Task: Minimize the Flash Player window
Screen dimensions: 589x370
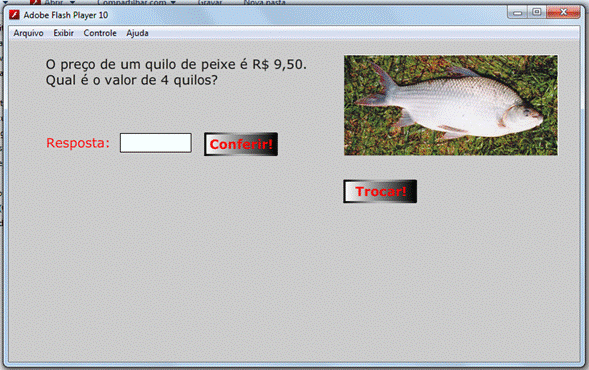Action: (518, 12)
